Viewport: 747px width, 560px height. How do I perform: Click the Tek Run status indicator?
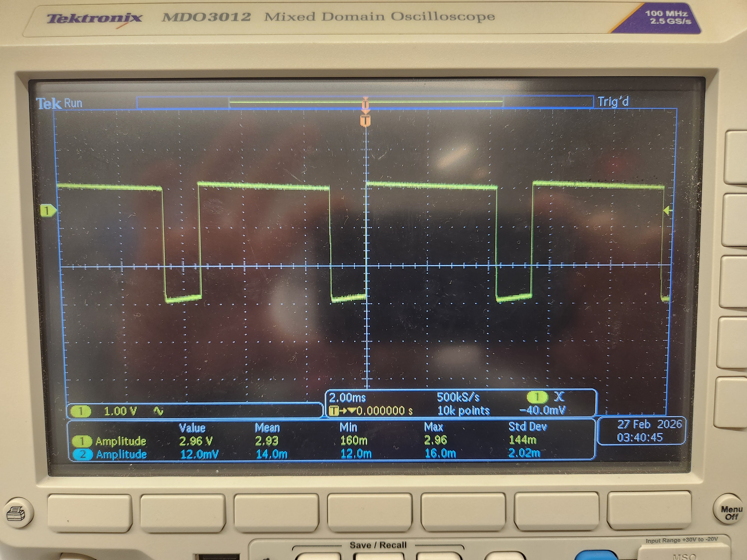(x=59, y=103)
